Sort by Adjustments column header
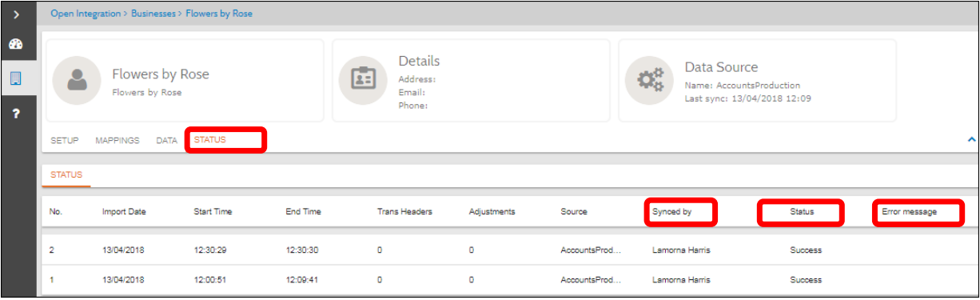 [492, 212]
